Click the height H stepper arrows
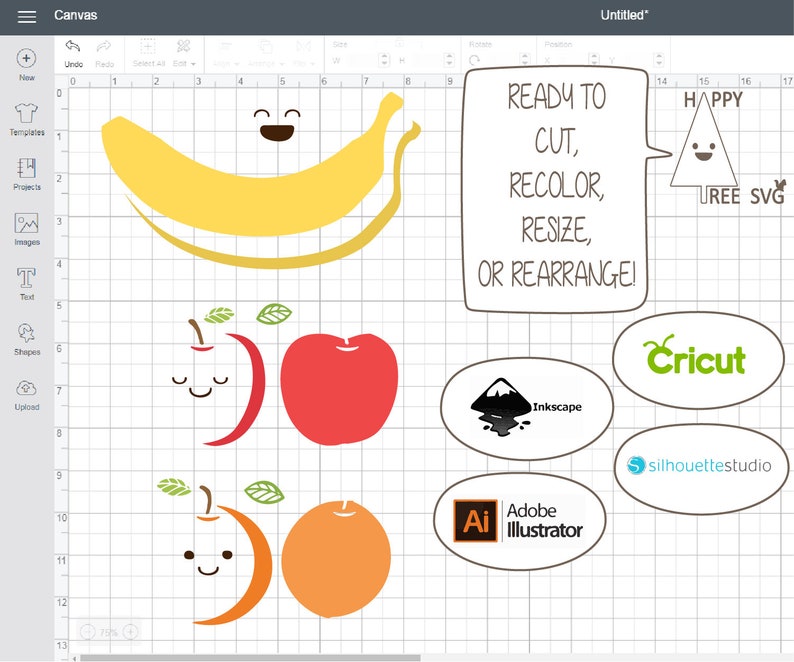Image resolution: width=794 pixels, height=662 pixels. click(449, 60)
